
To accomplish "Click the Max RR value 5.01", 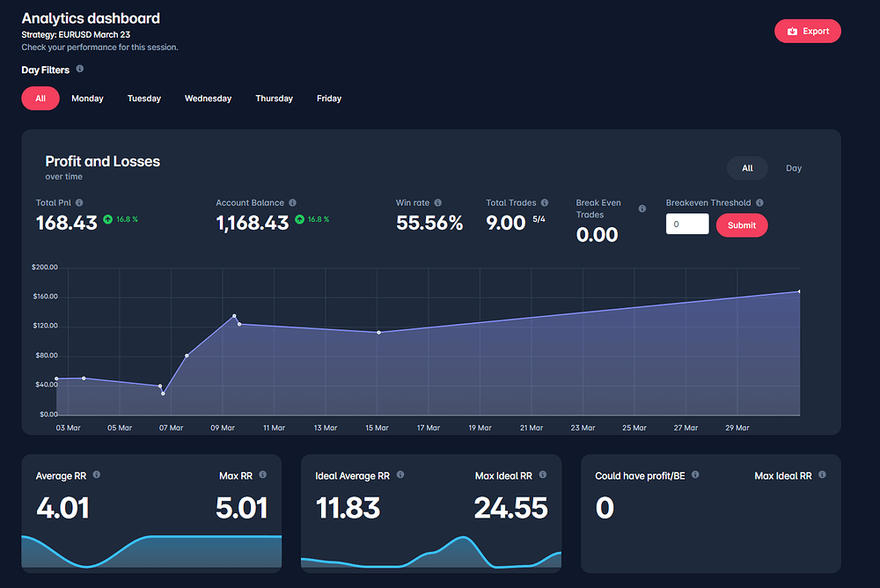I will click(242, 508).
